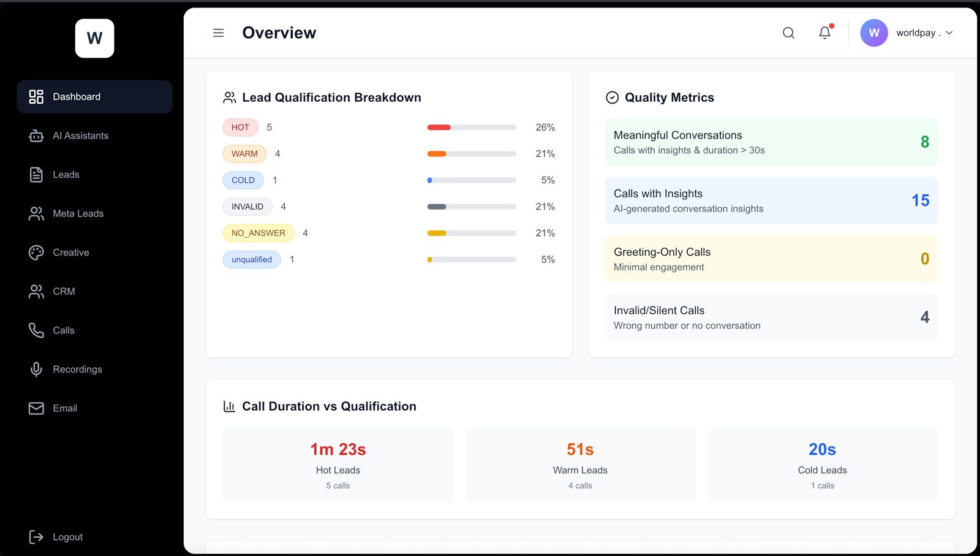This screenshot has height=556, width=980.
Task: Click the HOT qualification badge
Action: coord(239,127)
